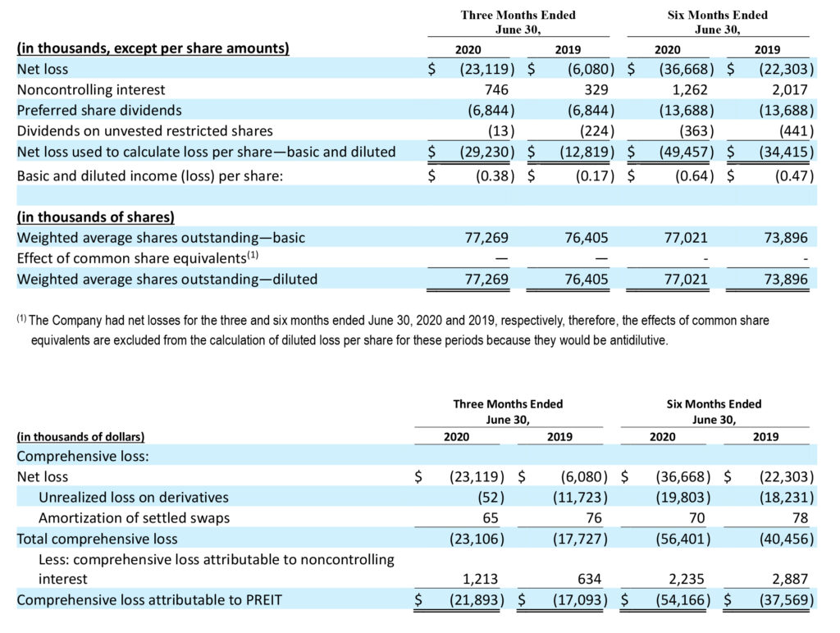Click 'Preferred share dividends' row label

pyautogui.click(x=99, y=111)
